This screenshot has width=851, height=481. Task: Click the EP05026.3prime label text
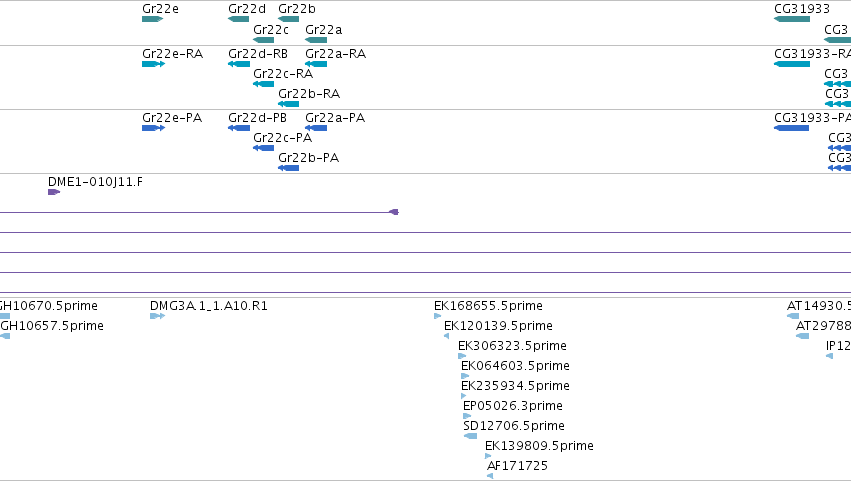[513, 406]
